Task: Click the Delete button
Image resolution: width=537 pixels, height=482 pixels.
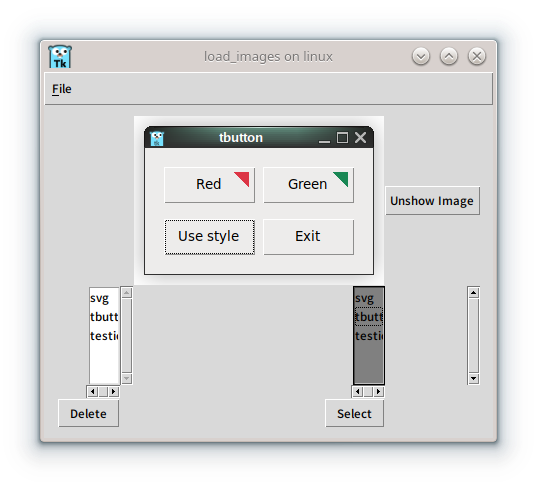Action: point(88,413)
